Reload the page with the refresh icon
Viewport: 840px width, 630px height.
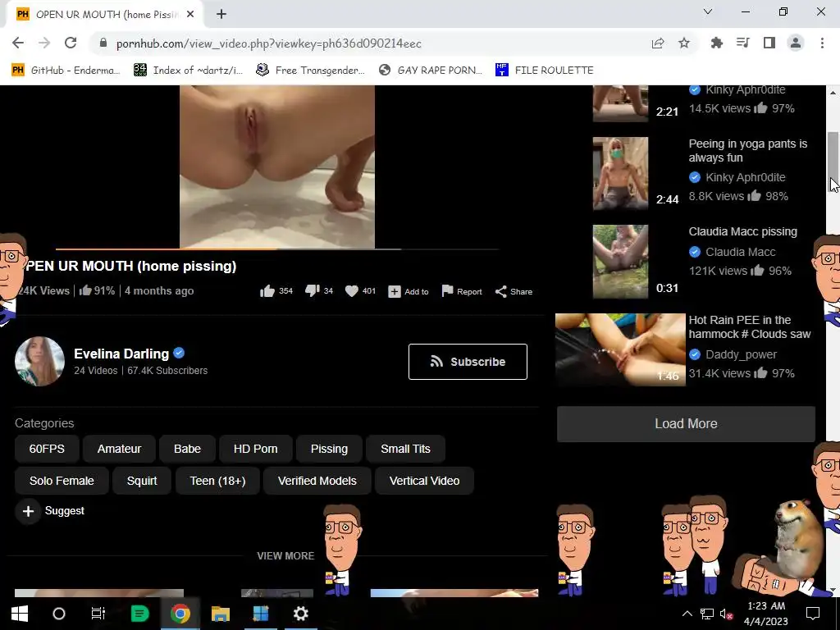point(71,43)
